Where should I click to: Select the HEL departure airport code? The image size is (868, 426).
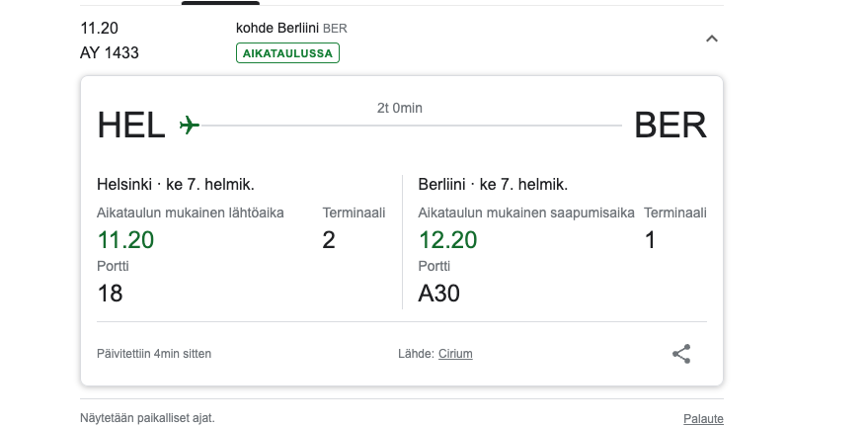(x=131, y=126)
